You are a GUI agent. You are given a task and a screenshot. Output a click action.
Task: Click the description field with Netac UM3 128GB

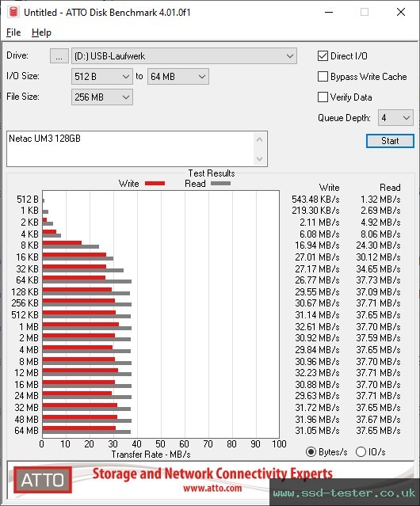[x=137, y=149]
